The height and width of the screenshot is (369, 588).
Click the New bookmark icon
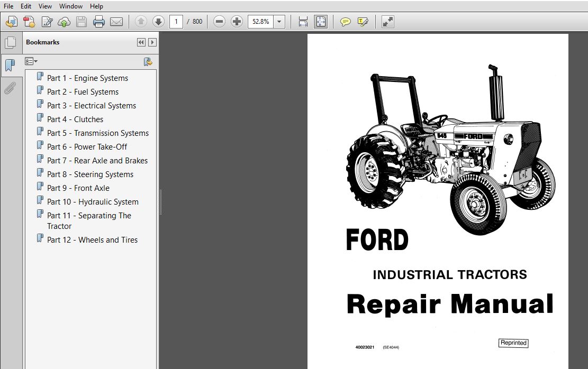click(148, 62)
